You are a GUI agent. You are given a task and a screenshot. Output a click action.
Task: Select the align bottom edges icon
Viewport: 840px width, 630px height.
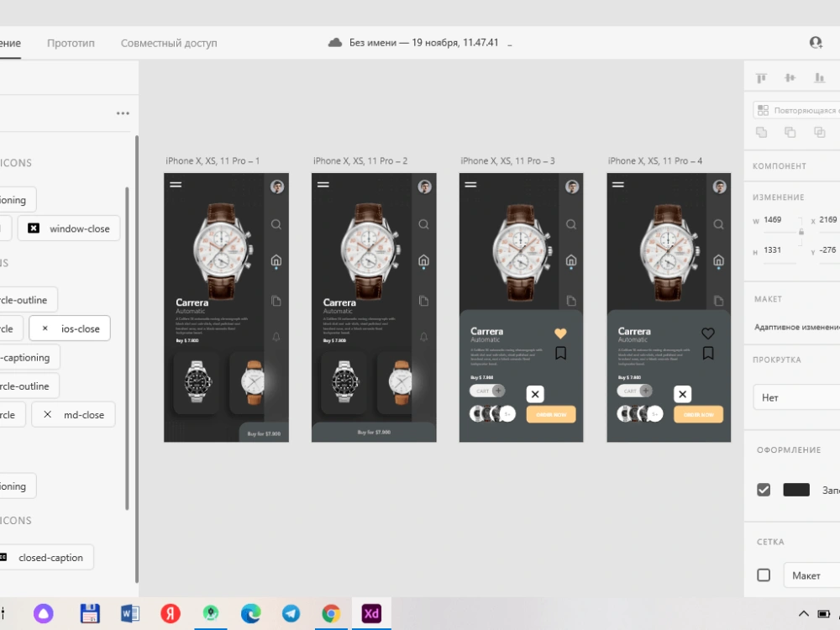pyautogui.click(x=819, y=77)
